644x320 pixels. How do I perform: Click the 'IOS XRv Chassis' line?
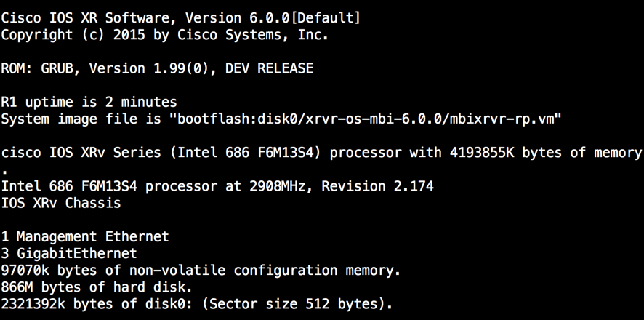point(61,204)
